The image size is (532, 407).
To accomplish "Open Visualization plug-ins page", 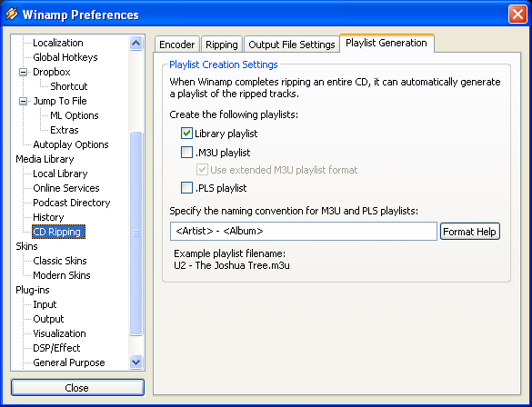I will click(x=59, y=333).
